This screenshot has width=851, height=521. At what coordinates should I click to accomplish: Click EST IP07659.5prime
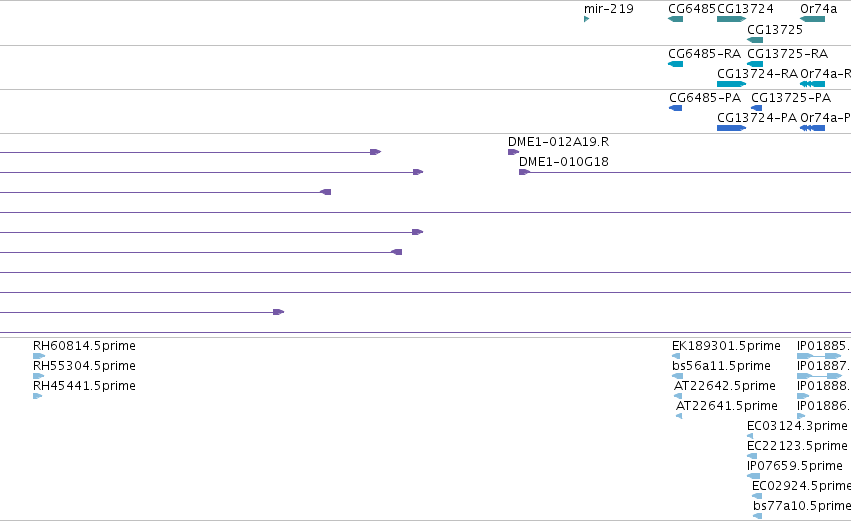coord(753,476)
